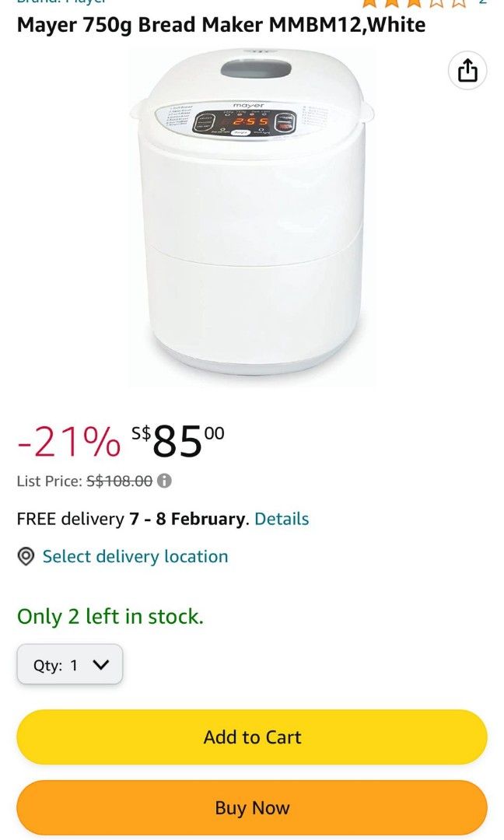504x840 pixels.
Task: Tap the S$85.00 price
Action: point(178,441)
